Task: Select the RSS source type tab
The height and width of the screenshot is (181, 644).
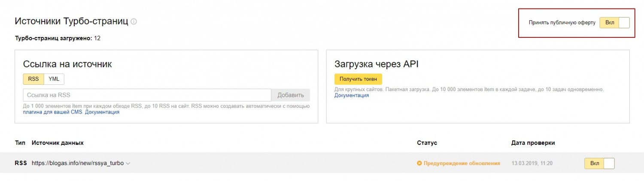Action: 33,79
